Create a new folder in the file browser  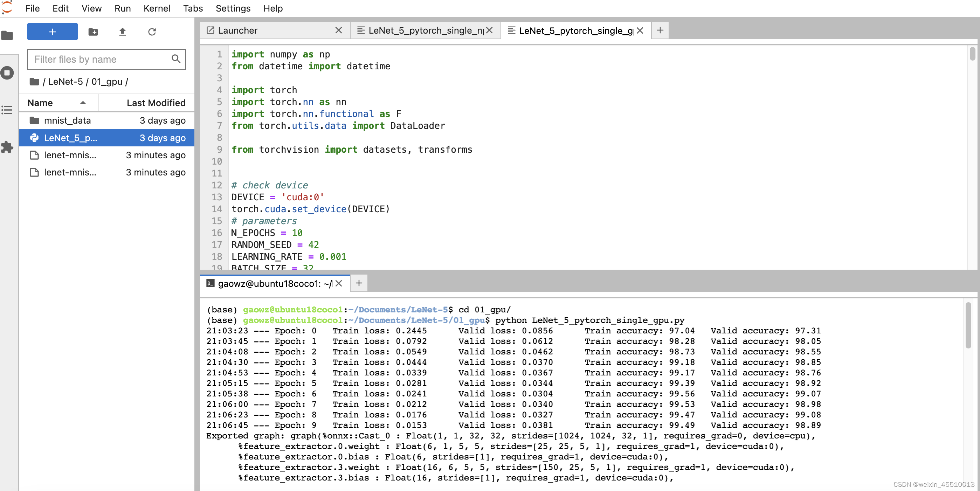tap(93, 32)
